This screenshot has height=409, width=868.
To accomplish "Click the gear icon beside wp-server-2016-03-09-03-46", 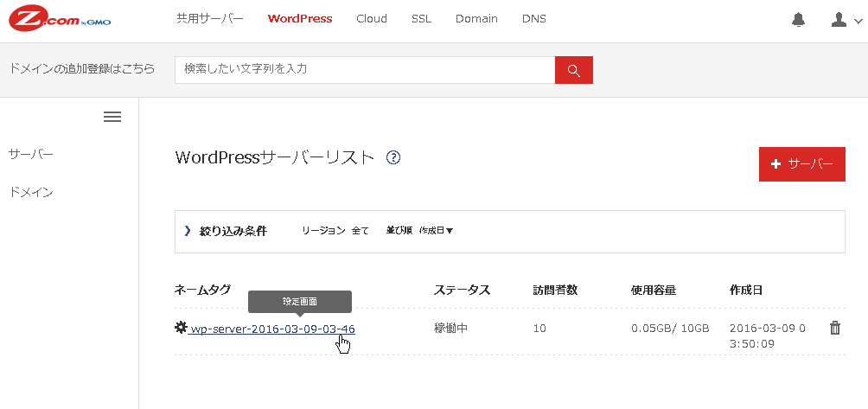I will [x=181, y=329].
